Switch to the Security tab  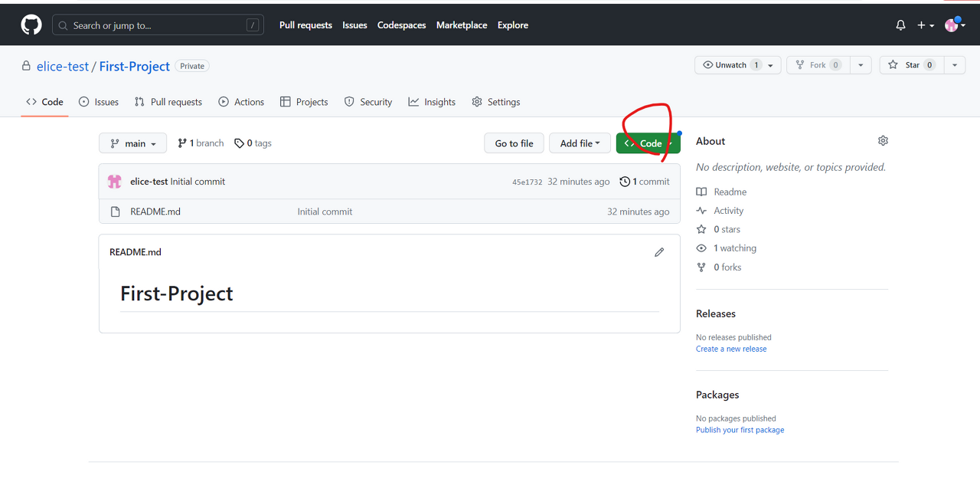tap(368, 102)
